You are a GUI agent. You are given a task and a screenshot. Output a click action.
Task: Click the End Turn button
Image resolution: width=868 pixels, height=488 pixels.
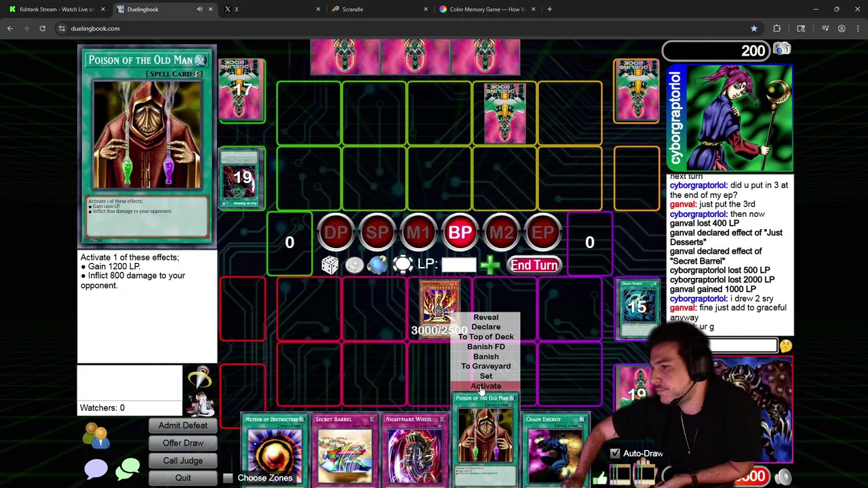pos(534,265)
